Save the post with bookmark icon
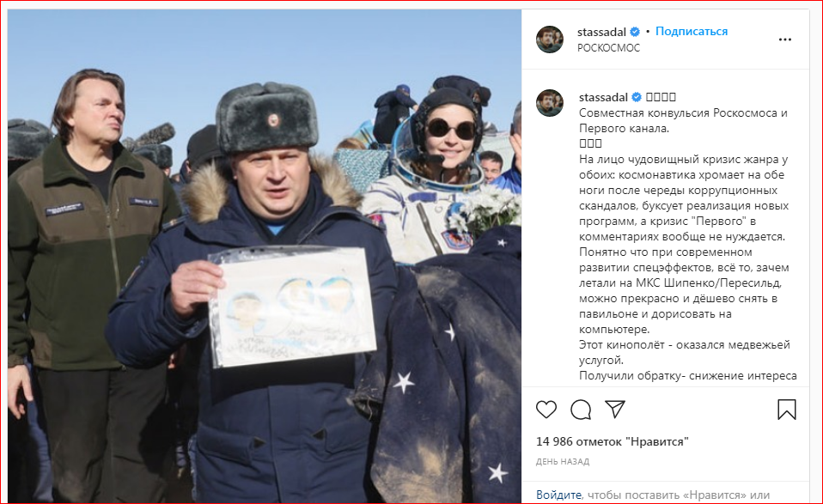823x504 pixels. [x=786, y=410]
